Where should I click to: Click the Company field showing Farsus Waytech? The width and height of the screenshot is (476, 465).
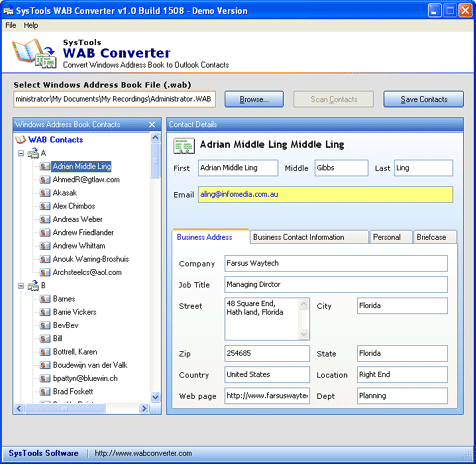(x=336, y=263)
